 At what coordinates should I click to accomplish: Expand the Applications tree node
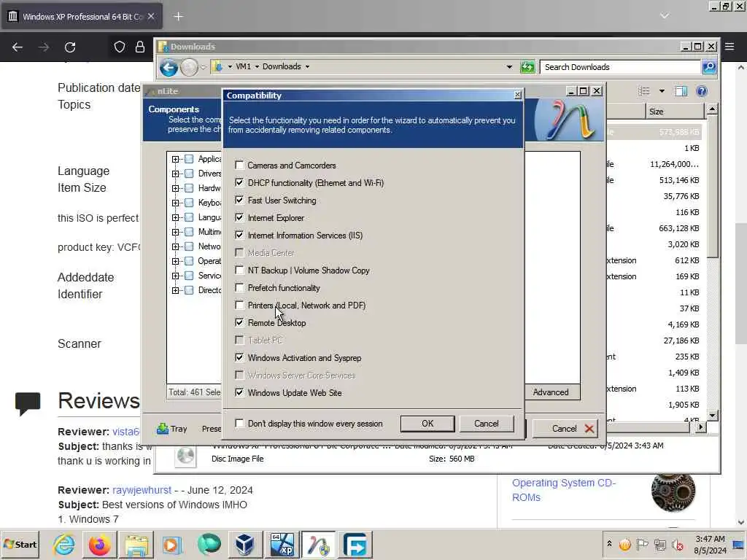coord(175,159)
